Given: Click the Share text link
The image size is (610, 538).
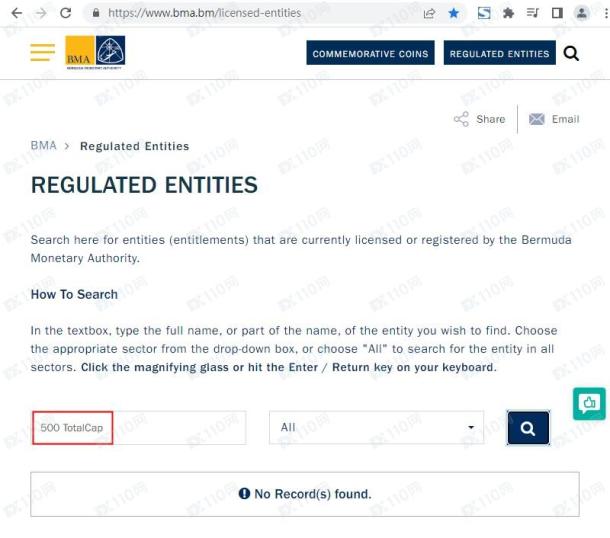Looking at the screenshot, I should [x=491, y=119].
